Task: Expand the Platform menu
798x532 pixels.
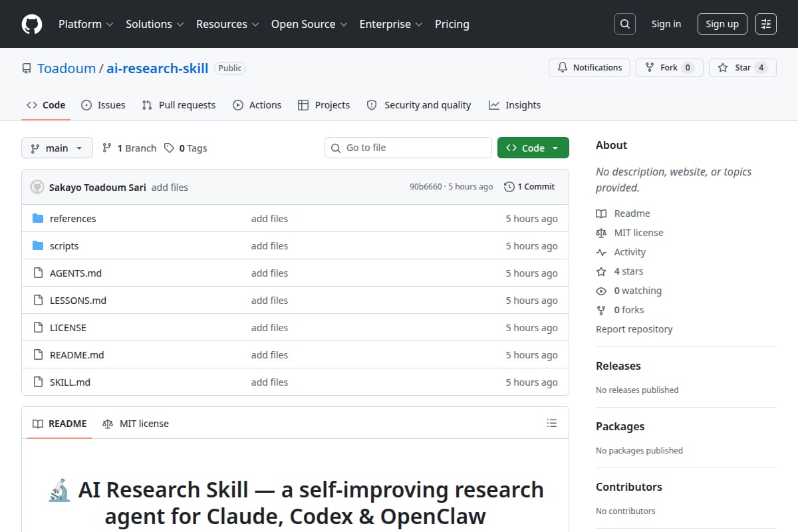Action: point(86,24)
